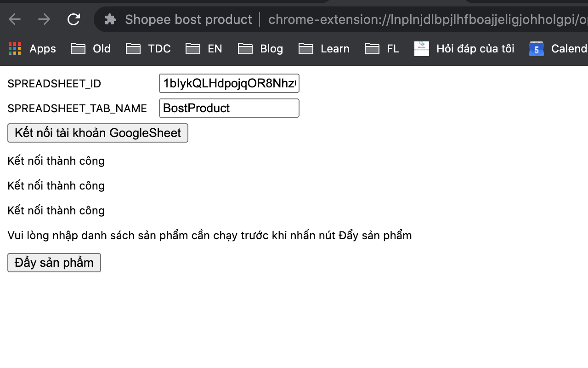The image size is (588, 368).
Task: Go forward using the browser forward arrow
Action: point(44,19)
